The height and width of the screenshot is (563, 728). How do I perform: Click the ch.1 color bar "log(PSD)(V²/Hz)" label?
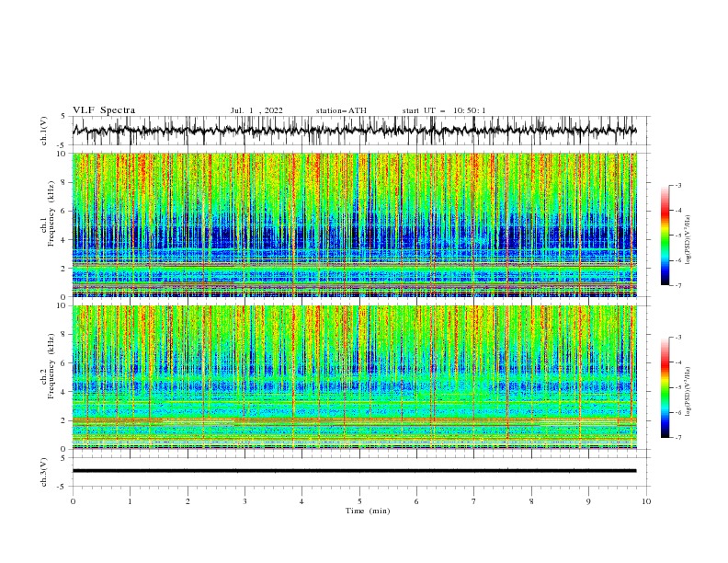point(688,240)
